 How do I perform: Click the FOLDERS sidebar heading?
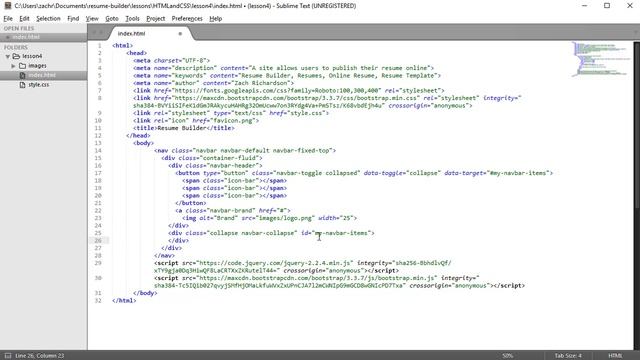[16, 47]
